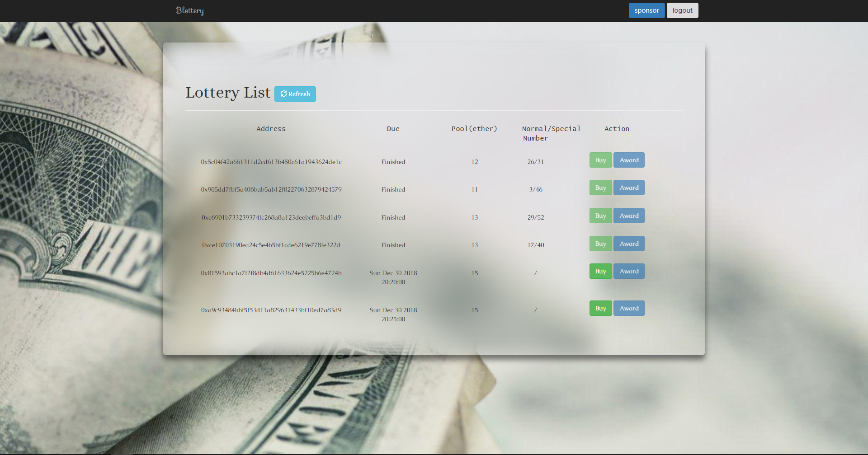Click Award for lottery with numbers 17/40
This screenshot has width=868, height=455.
tap(628, 244)
